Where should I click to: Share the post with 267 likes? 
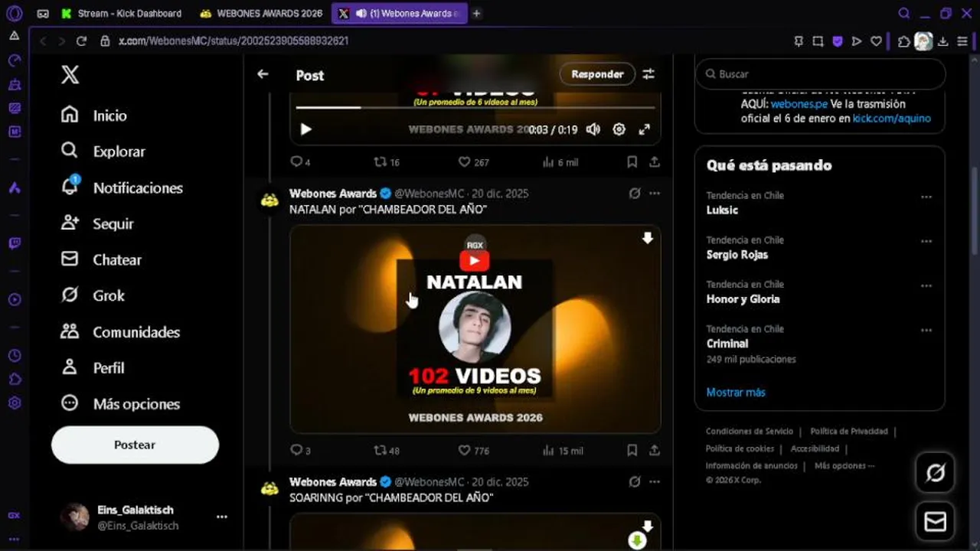(655, 162)
